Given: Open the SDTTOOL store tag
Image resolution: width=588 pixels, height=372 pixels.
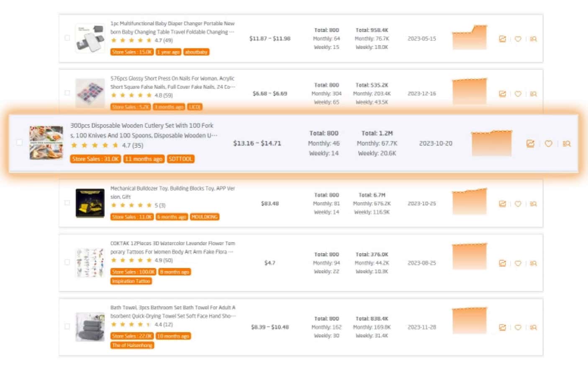Looking at the screenshot, I should pyautogui.click(x=180, y=159).
